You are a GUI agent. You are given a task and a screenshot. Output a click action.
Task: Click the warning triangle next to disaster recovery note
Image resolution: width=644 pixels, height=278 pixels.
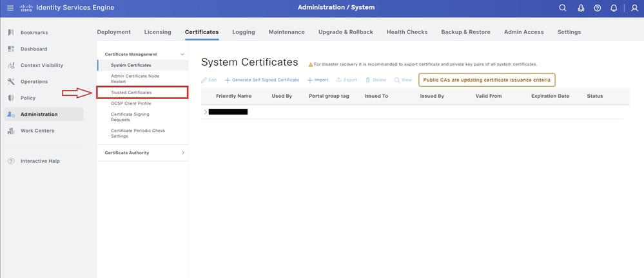pyautogui.click(x=311, y=64)
